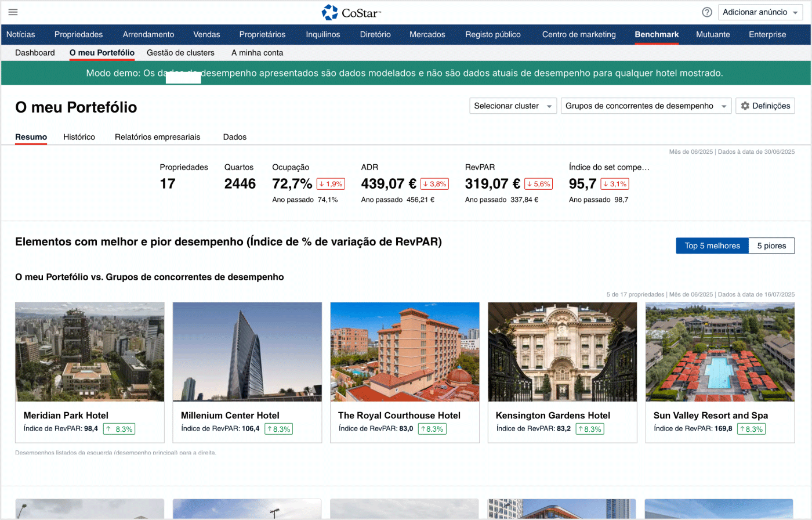Click the Ocupação down 1,9% badge

[331, 184]
